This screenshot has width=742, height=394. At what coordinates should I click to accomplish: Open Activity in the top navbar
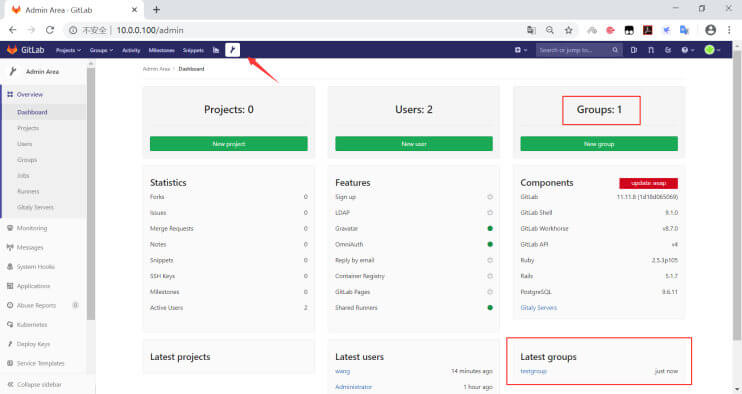pyautogui.click(x=131, y=50)
